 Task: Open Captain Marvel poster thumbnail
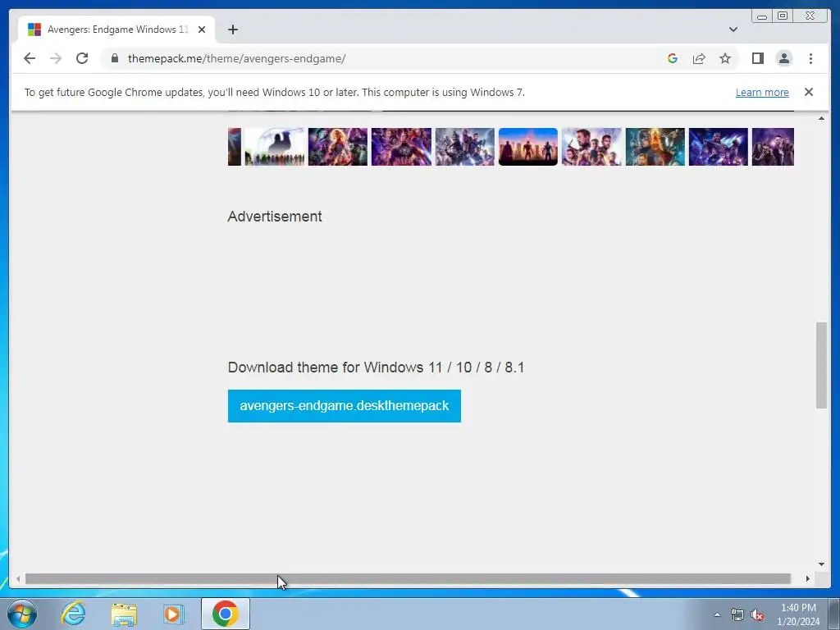(x=337, y=147)
